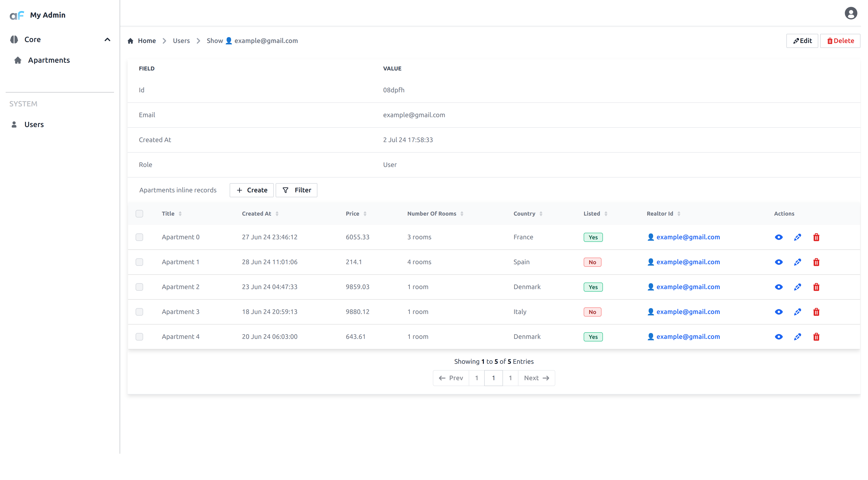The height and width of the screenshot is (480, 868).
Task: Click the Id value 08dpfh
Action: (x=394, y=90)
